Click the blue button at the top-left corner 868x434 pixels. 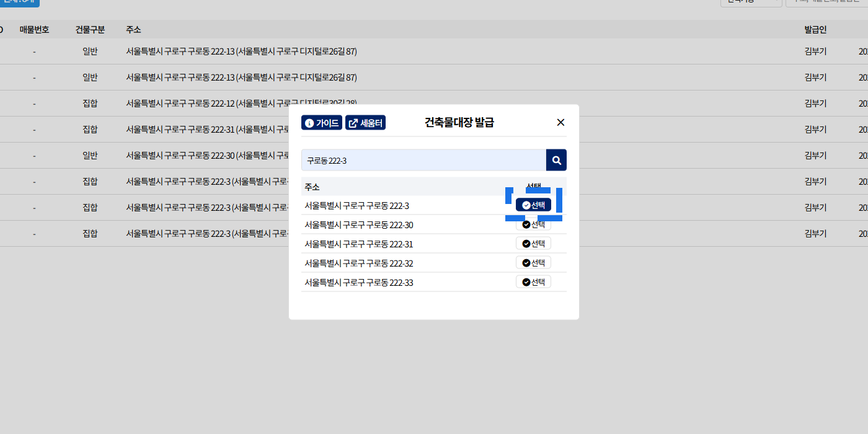click(x=19, y=2)
